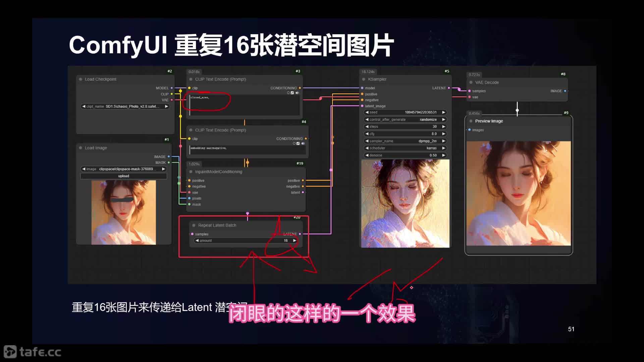Collapse the Preview Image node via its title dot

tap(471, 121)
